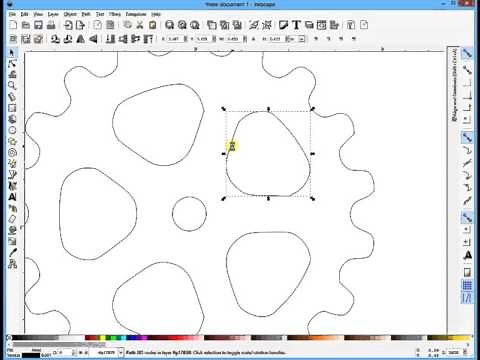Click the zoom percentage field
Screen dimensions: 480x360
[x=454, y=352]
